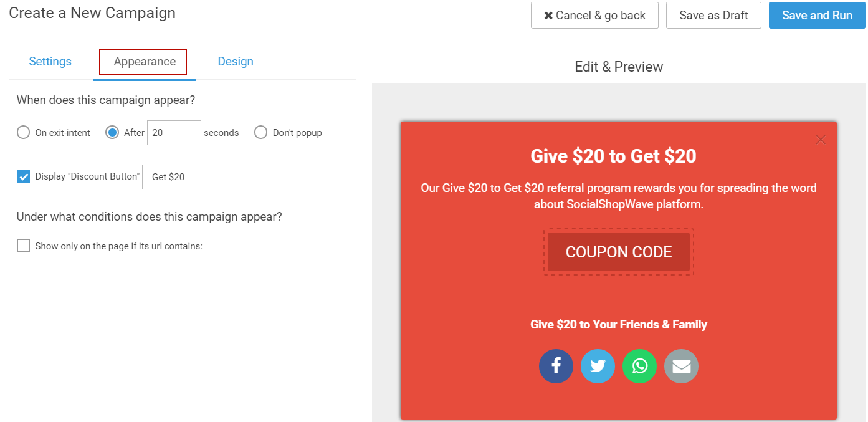The height and width of the screenshot is (422, 868).
Task: Click the Save and Run button
Action: [x=817, y=16]
